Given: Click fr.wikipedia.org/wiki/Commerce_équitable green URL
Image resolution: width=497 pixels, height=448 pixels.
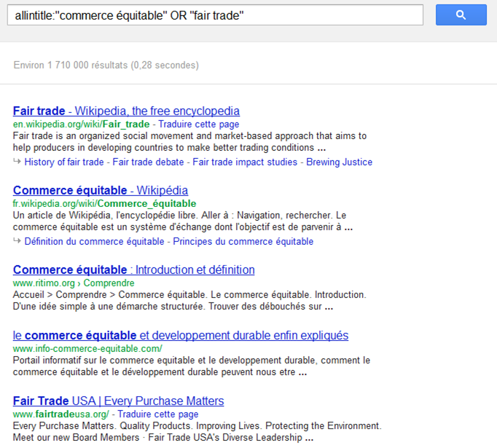Looking at the screenshot, I should [105, 203].
